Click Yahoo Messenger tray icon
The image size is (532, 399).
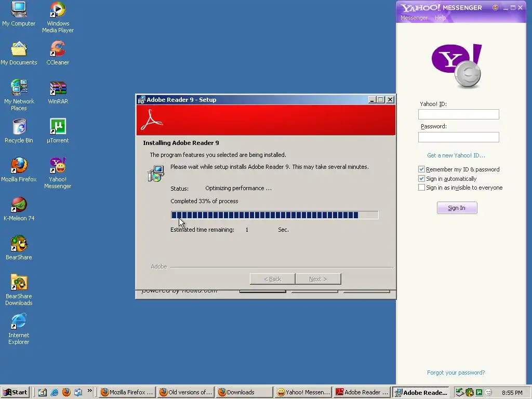click(x=488, y=392)
